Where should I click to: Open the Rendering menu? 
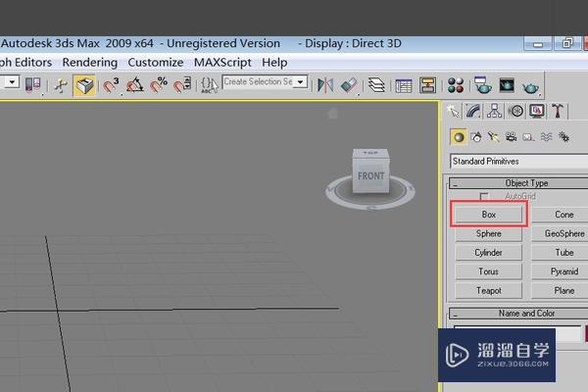89,63
